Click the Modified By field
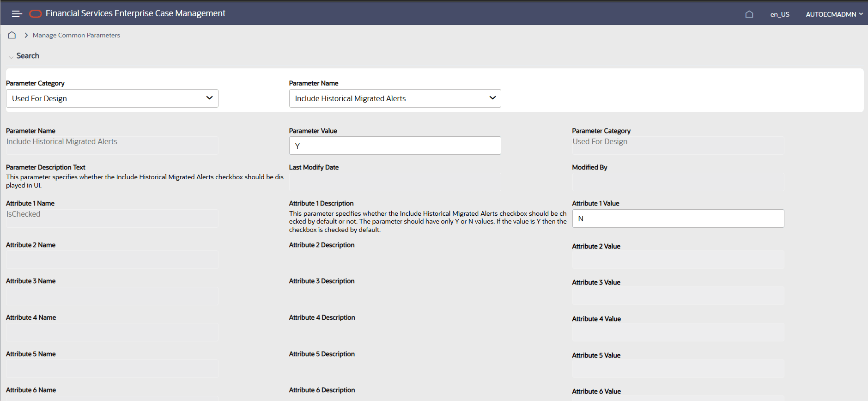The height and width of the screenshot is (401, 868). 678,182
